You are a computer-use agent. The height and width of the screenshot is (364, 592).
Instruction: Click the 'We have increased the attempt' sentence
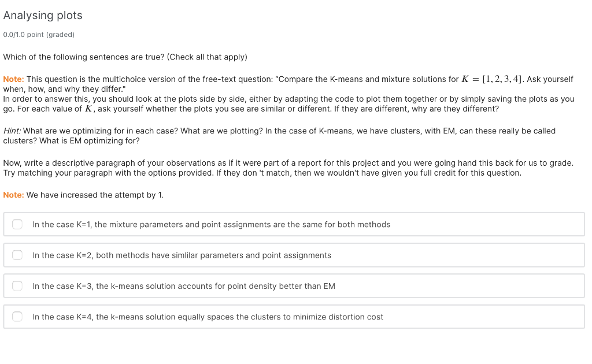95,195
